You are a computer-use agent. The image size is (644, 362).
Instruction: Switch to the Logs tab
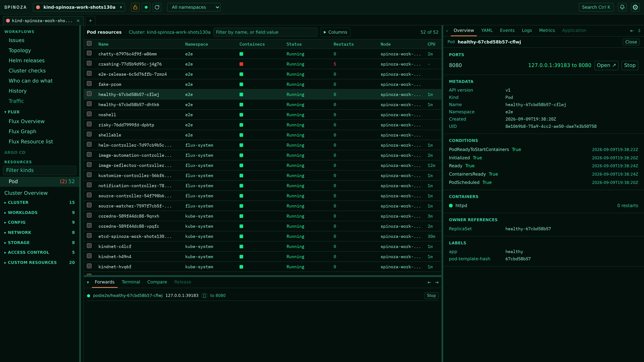pyautogui.click(x=527, y=31)
